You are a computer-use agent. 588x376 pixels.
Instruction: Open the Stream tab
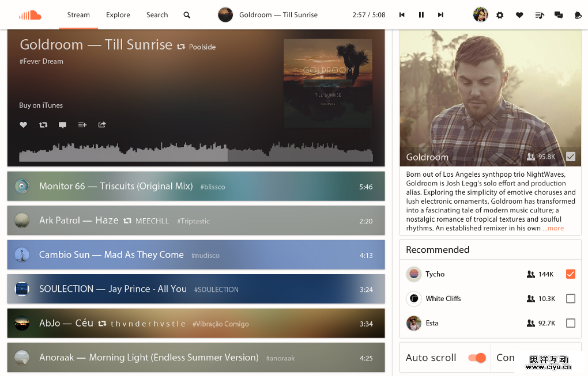point(78,15)
